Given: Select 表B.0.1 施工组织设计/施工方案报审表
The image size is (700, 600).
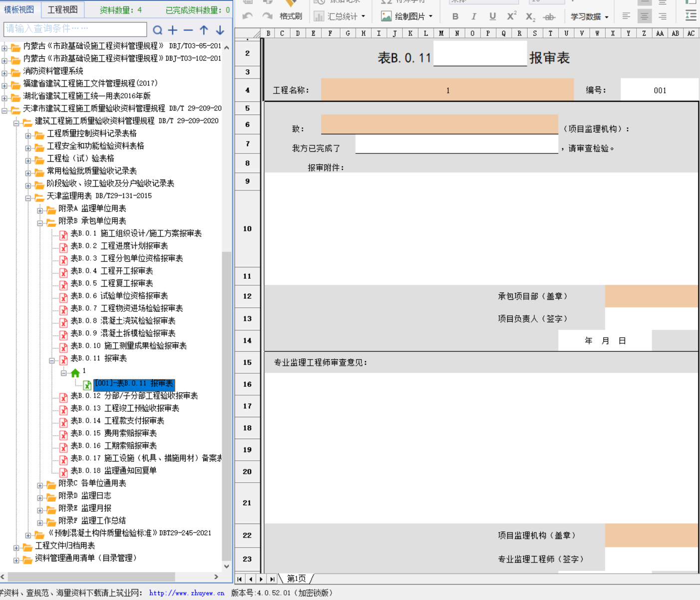Looking at the screenshot, I should pos(136,233).
